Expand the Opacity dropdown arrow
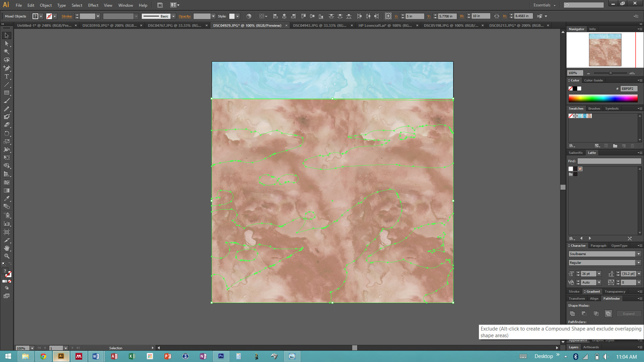The image size is (644, 362). click(213, 16)
